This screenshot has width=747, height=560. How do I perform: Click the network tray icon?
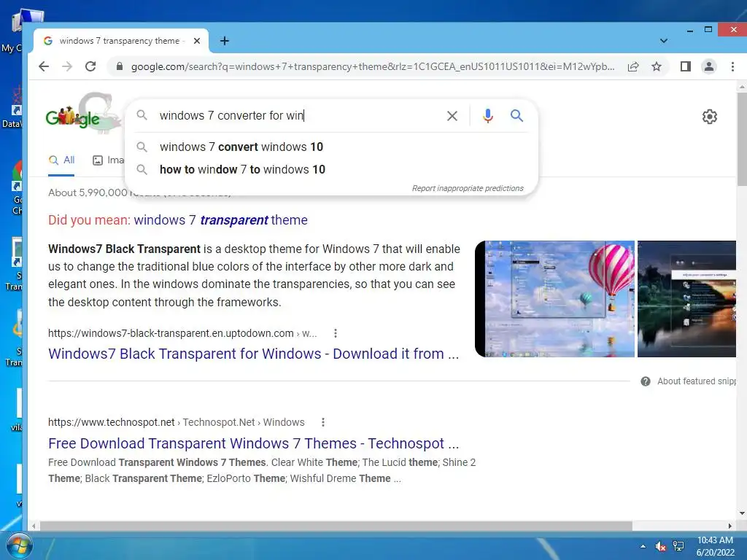pos(678,546)
